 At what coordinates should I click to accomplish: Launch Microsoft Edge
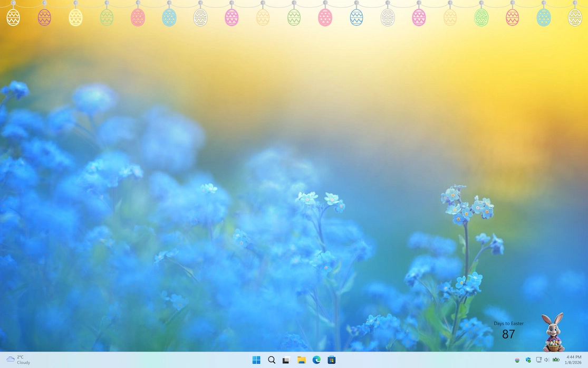pos(316,360)
